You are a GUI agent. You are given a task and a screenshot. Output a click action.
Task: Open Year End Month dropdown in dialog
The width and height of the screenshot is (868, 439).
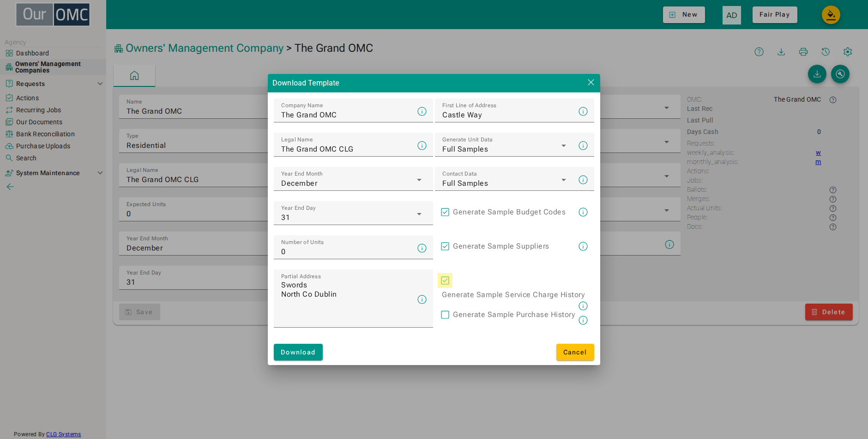(353, 179)
